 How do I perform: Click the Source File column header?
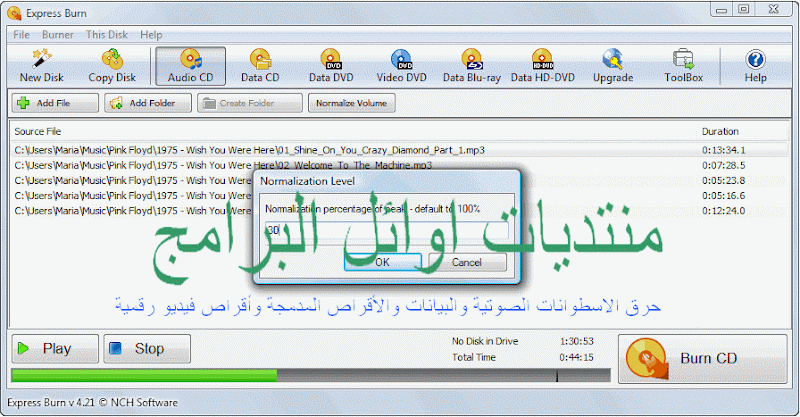[38, 132]
